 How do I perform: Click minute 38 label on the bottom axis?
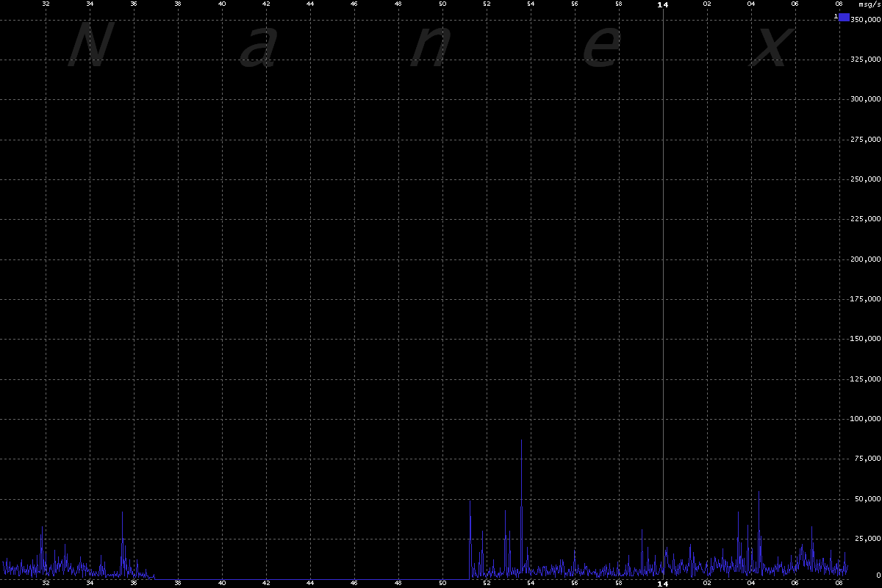point(178,584)
